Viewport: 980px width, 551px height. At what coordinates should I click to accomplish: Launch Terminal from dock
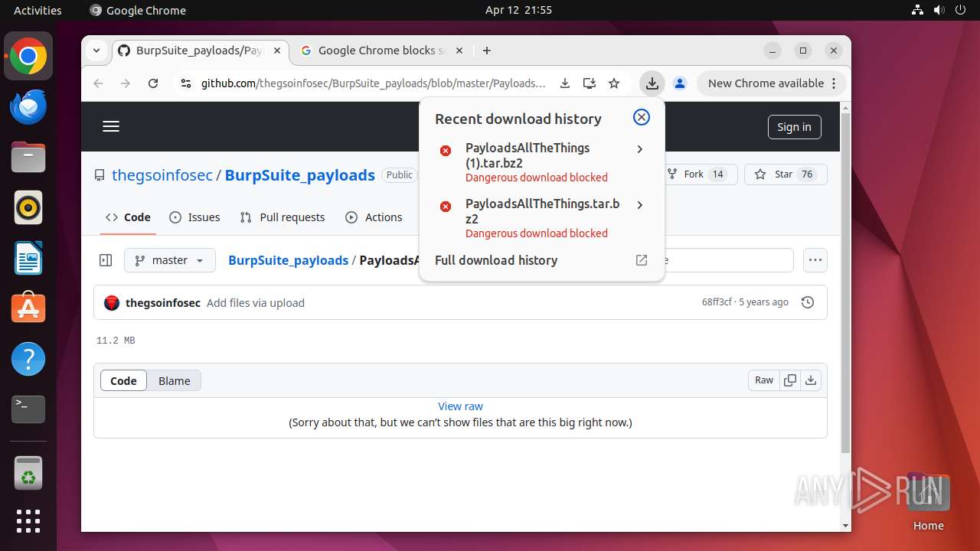(28, 409)
